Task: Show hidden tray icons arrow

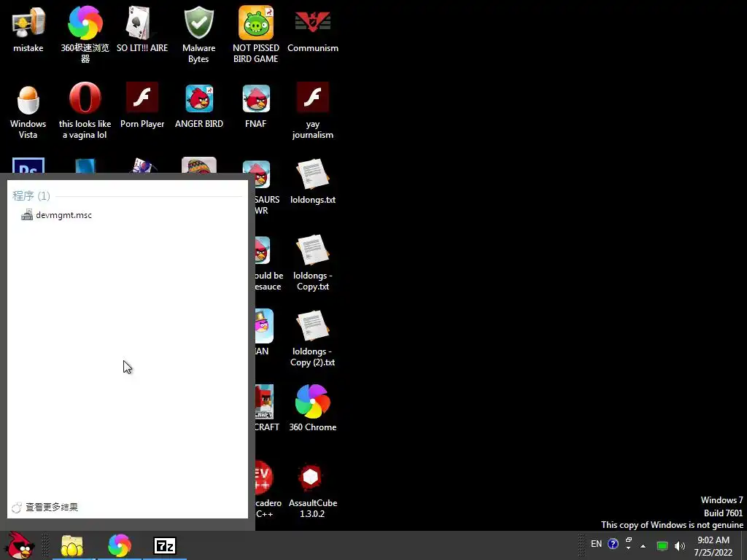Action: click(643, 545)
